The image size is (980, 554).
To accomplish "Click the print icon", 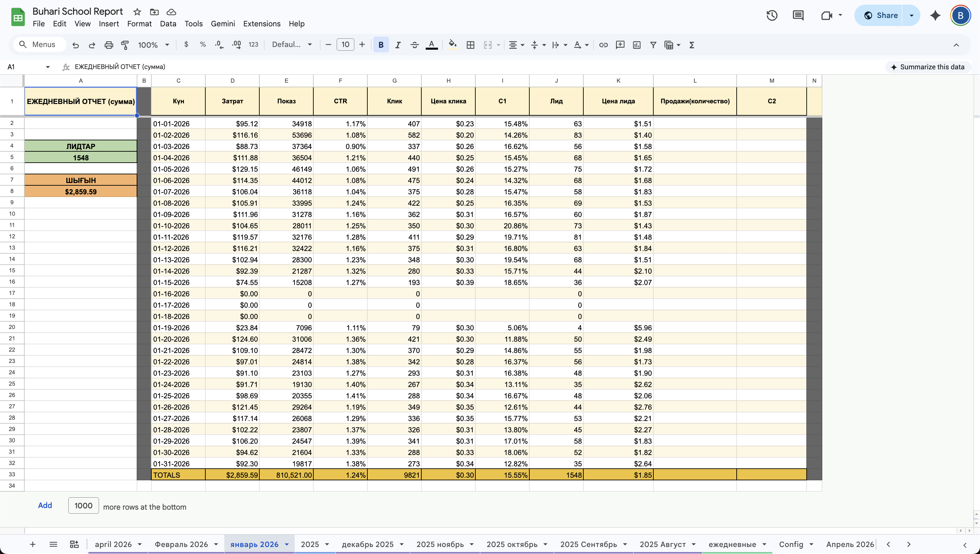I will (109, 45).
